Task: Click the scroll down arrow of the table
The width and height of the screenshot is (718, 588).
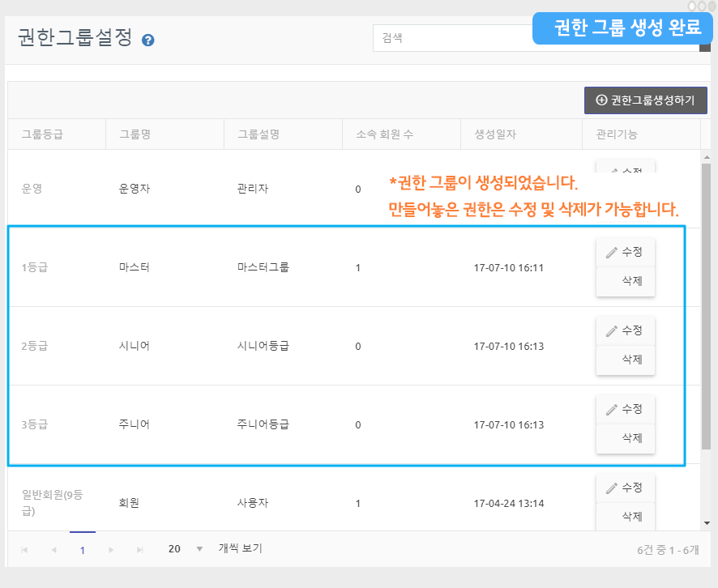Action: coord(706,522)
